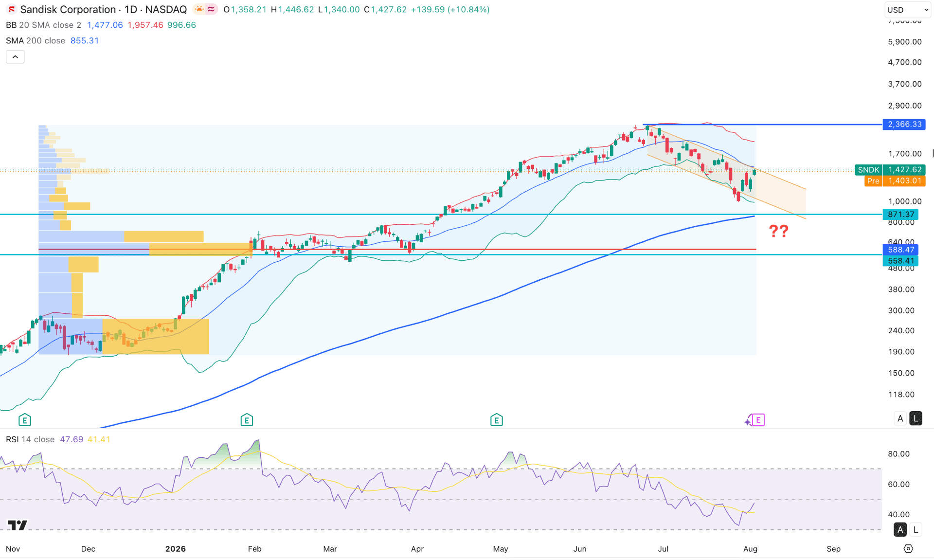Open the May earnings E marker
This screenshot has height=560, width=934.
pos(497,420)
